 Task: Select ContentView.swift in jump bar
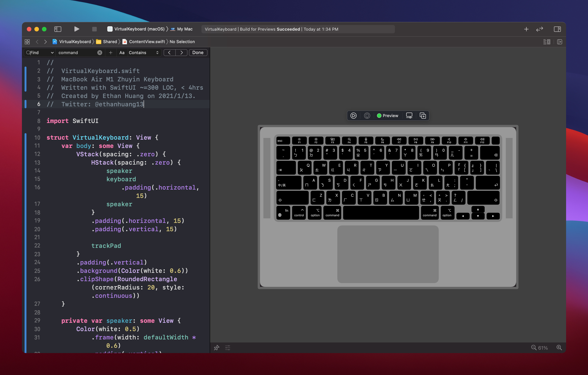(x=147, y=42)
